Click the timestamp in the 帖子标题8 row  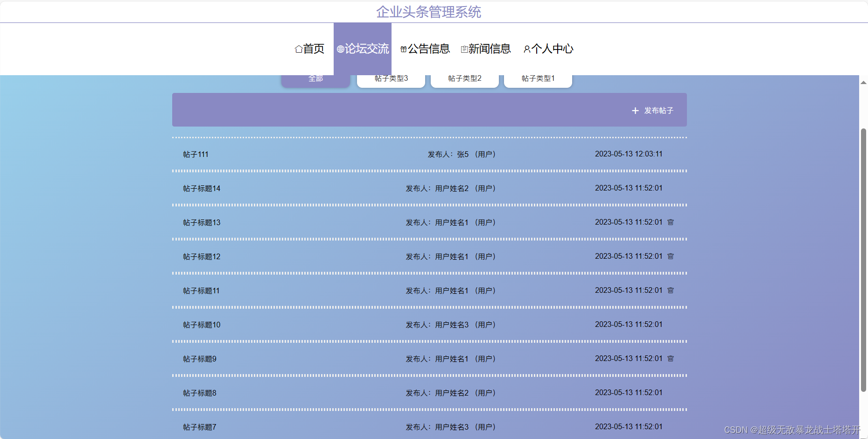point(629,393)
